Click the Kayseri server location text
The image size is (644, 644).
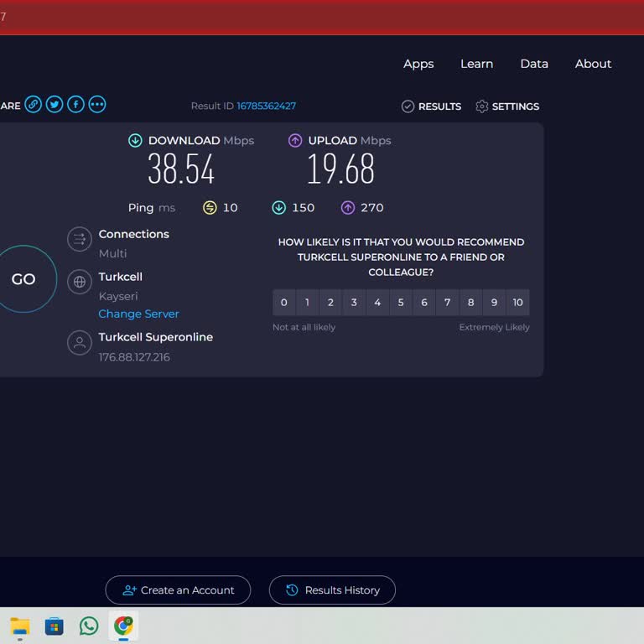click(118, 297)
